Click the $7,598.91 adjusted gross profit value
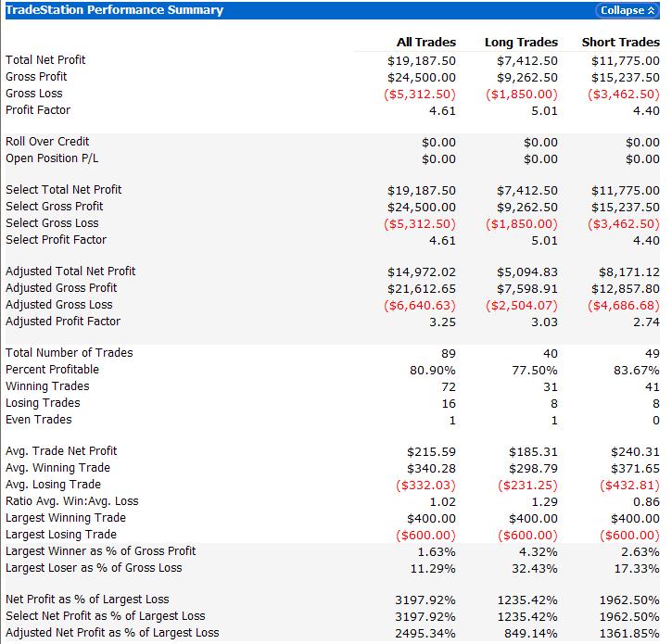Screen dimensions: 672x644 pos(527,289)
